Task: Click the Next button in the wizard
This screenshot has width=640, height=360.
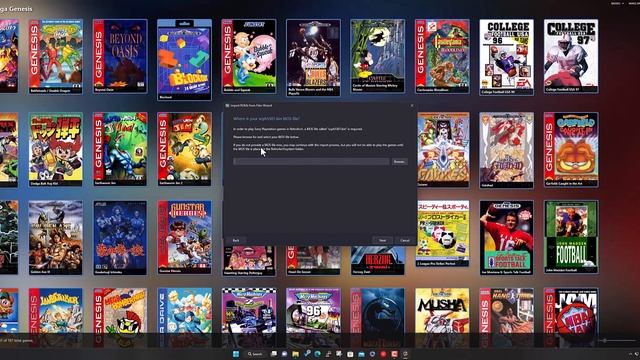Action: tap(382, 240)
